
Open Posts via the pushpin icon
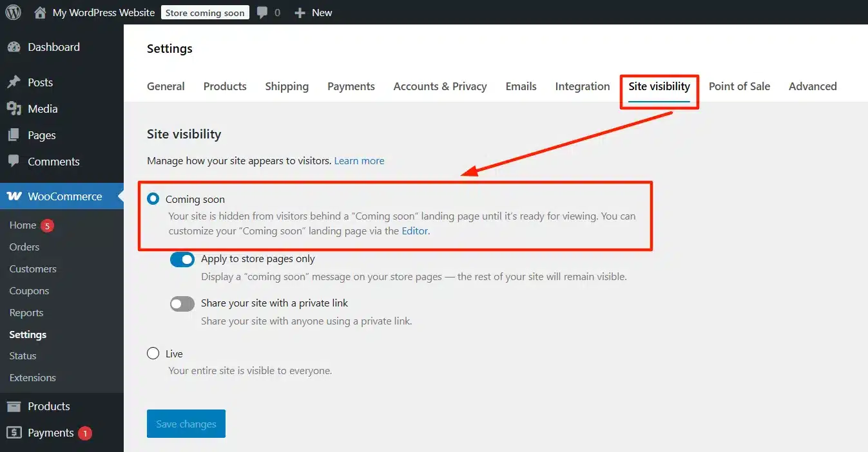coord(14,82)
